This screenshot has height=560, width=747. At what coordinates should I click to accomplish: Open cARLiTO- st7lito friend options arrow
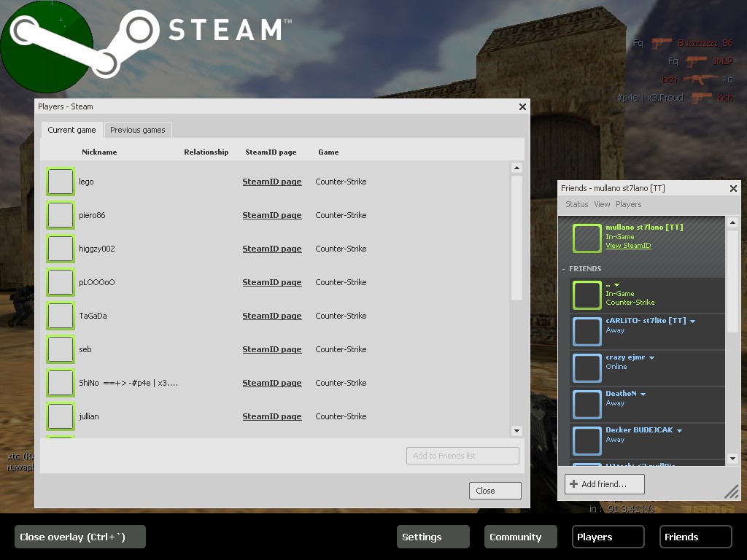(x=693, y=322)
